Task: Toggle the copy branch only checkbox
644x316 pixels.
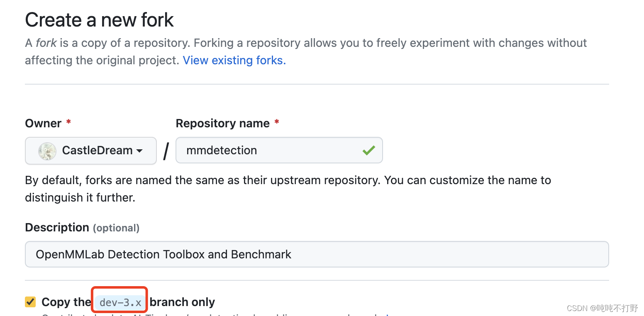Action: [x=30, y=302]
